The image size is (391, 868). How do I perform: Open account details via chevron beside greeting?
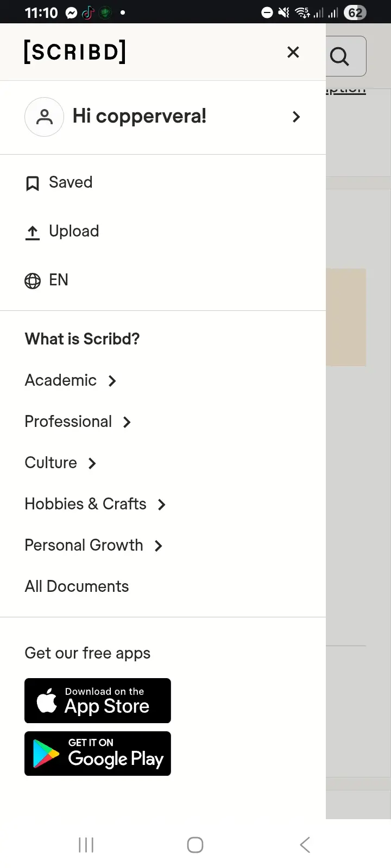point(297,117)
